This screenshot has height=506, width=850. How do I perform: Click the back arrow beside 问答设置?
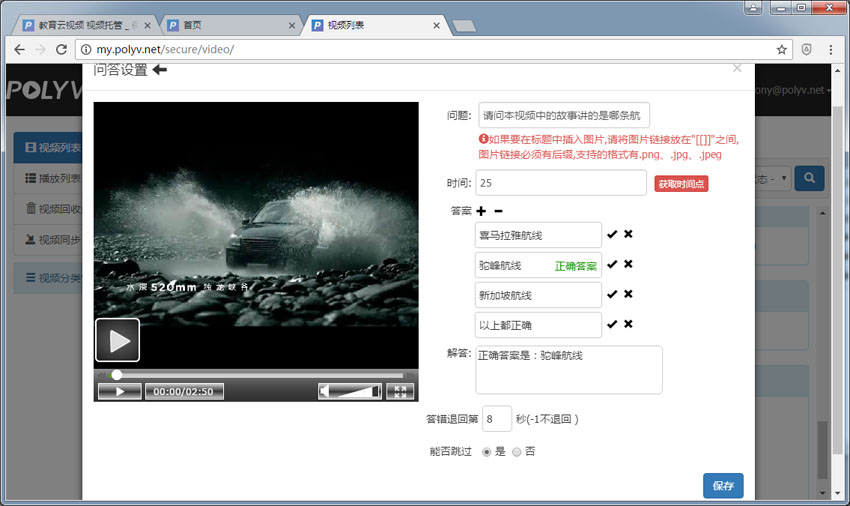click(160, 70)
